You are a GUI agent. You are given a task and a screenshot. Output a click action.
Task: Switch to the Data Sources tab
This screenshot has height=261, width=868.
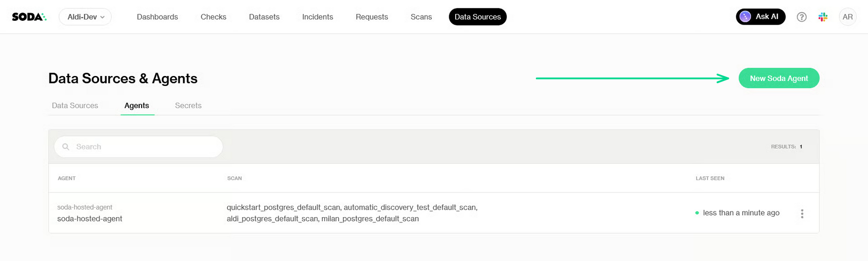click(75, 106)
